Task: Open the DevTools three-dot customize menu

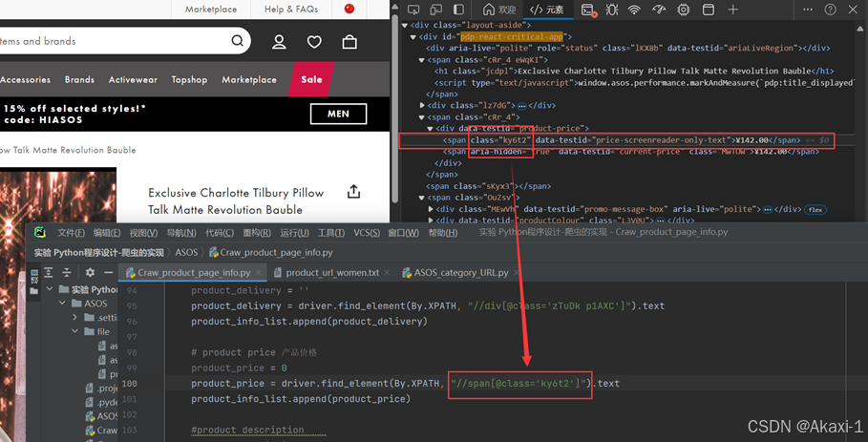Action: click(808, 10)
